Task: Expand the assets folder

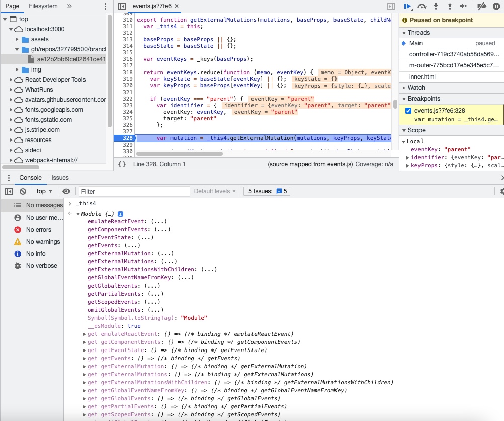Action: (17, 39)
